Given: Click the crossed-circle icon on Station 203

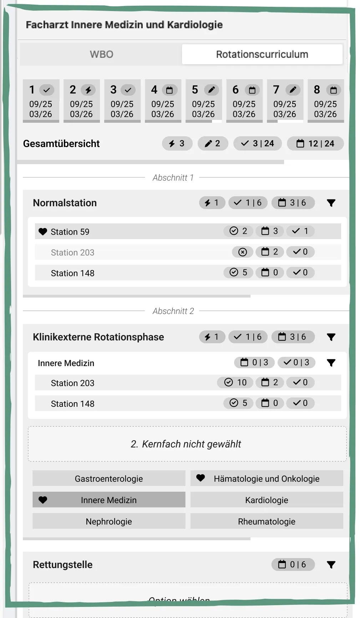Looking at the screenshot, I should click(x=243, y=252).
